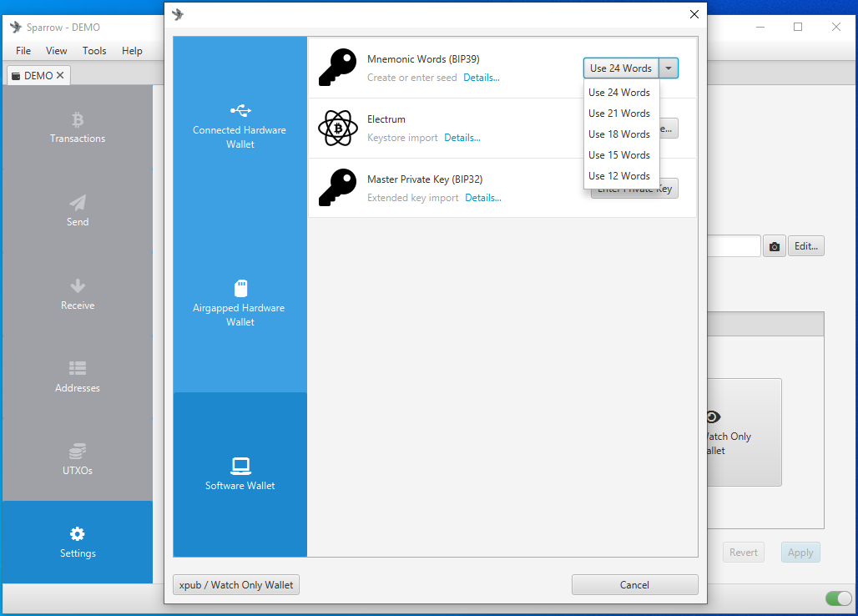This screenshot has width=858, height=616.
Task: Select Use 15 Words option
Action: point(622,154)
